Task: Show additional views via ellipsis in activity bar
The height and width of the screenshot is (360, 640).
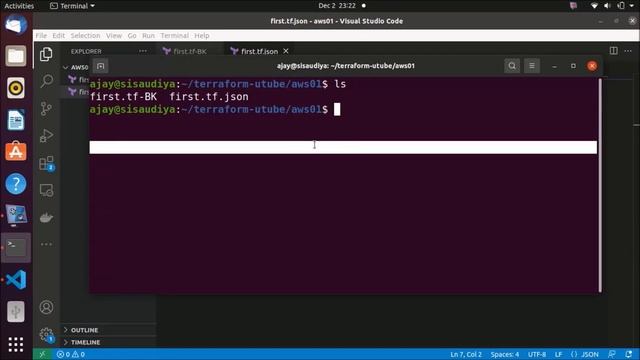Action: (46, 244)
